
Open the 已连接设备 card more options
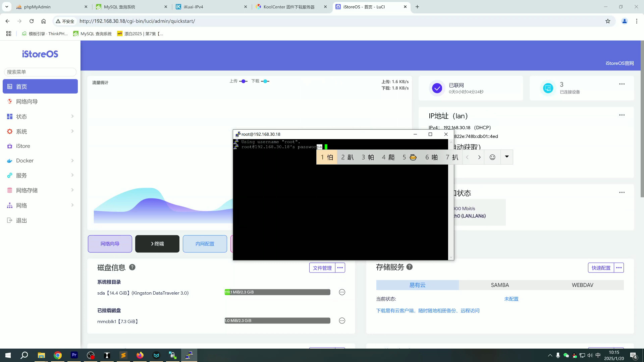[x=622, y=84]
